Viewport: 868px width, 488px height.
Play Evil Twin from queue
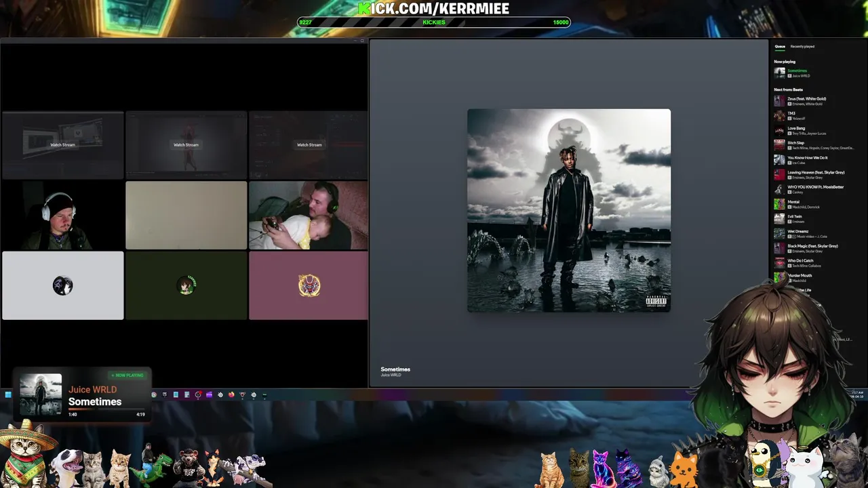(x=814, y=219)
